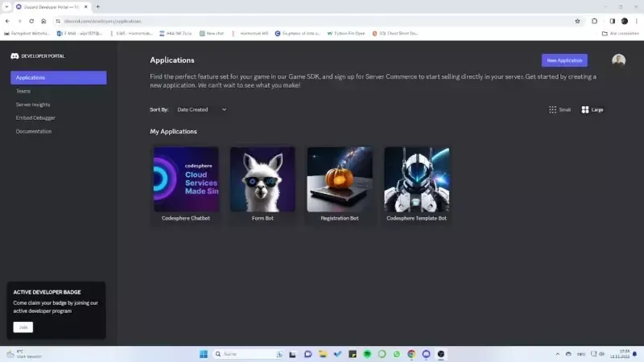Screen dimensions: 644x362
Task: Click the New Application button
Action: click(x=564, y=60)
